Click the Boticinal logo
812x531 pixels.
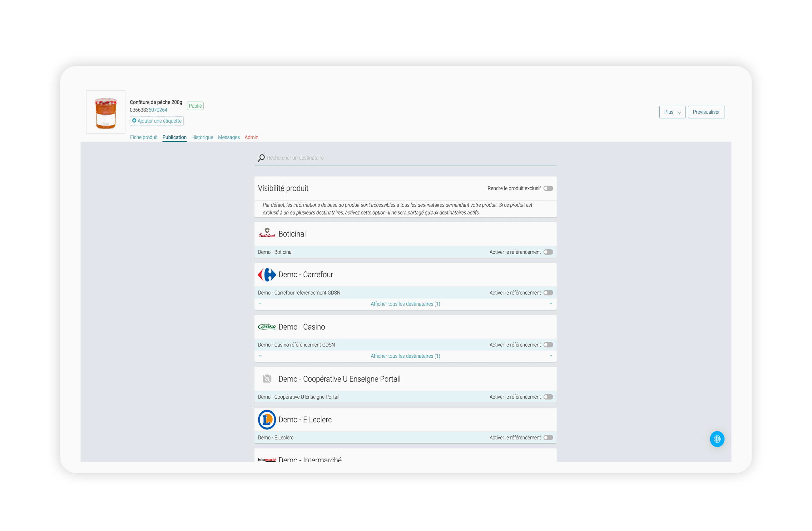pos(267,233)
